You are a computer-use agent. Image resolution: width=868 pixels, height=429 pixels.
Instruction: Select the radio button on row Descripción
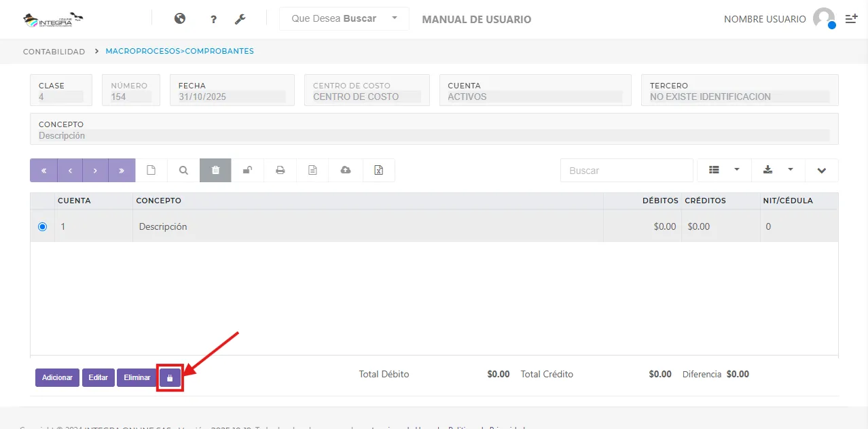(42, 226)
